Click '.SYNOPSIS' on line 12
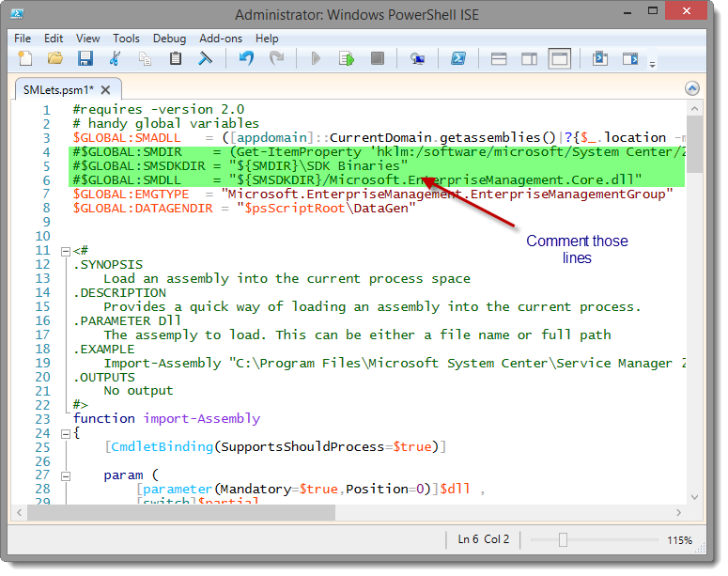The height and width of the screenshot is (576, 728). (108, 265)
